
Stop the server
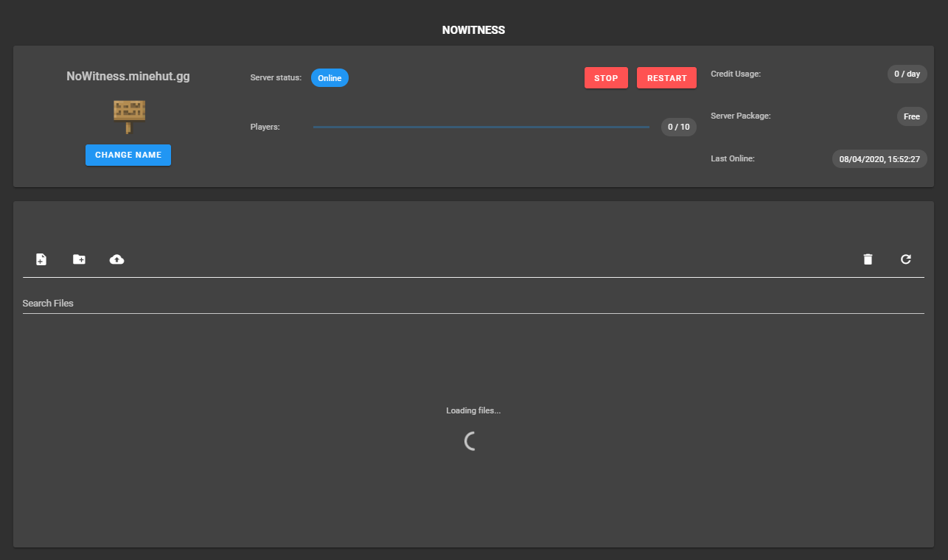pyautogui.click(x=606, y=78)
